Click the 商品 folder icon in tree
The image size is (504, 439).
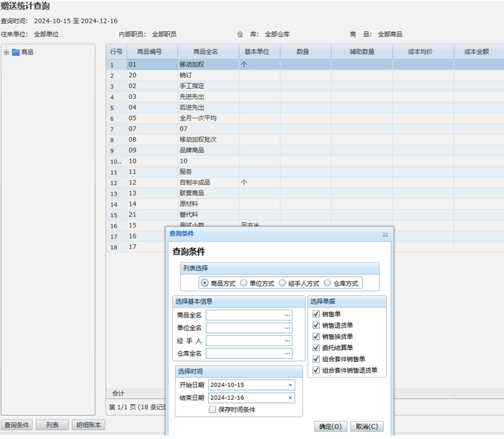15,52
